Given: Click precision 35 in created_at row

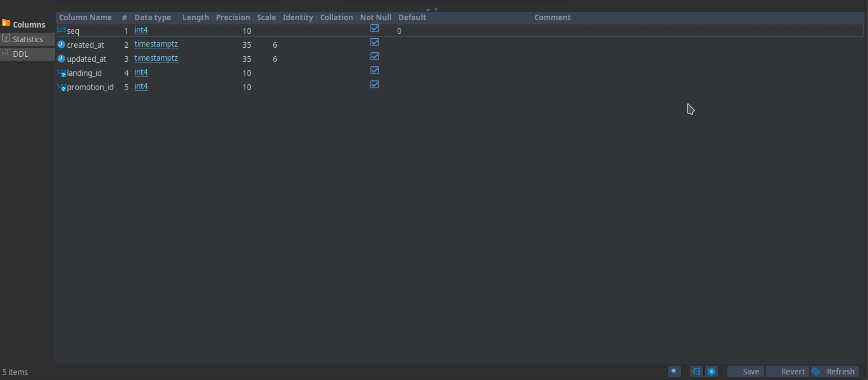Looking at the screenshot, I should pos(247,45).
